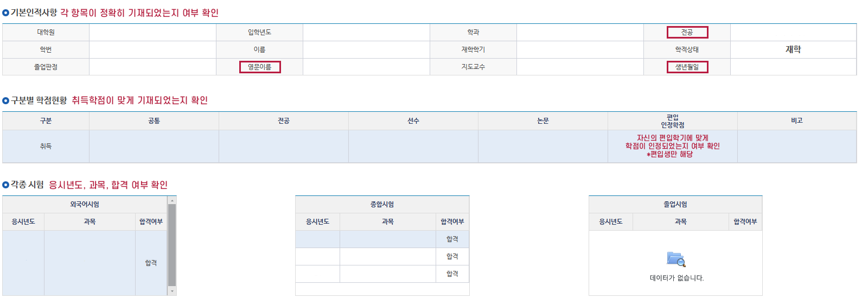Select the second 합격 row in 종합시험
This screenshot has width=868, height=304.
click(x=452, y=257)
